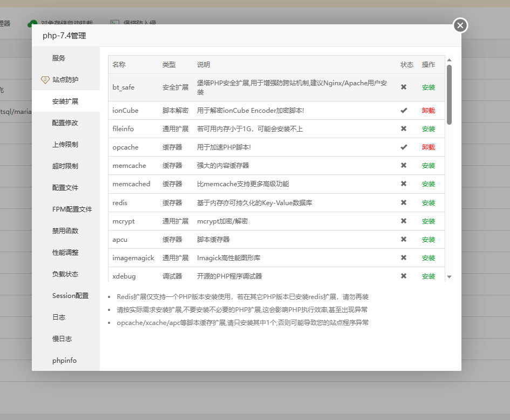Click the checkmark status icon for ionCube
The height and width of the screenshot is (420, 510).
coord(404,110)
